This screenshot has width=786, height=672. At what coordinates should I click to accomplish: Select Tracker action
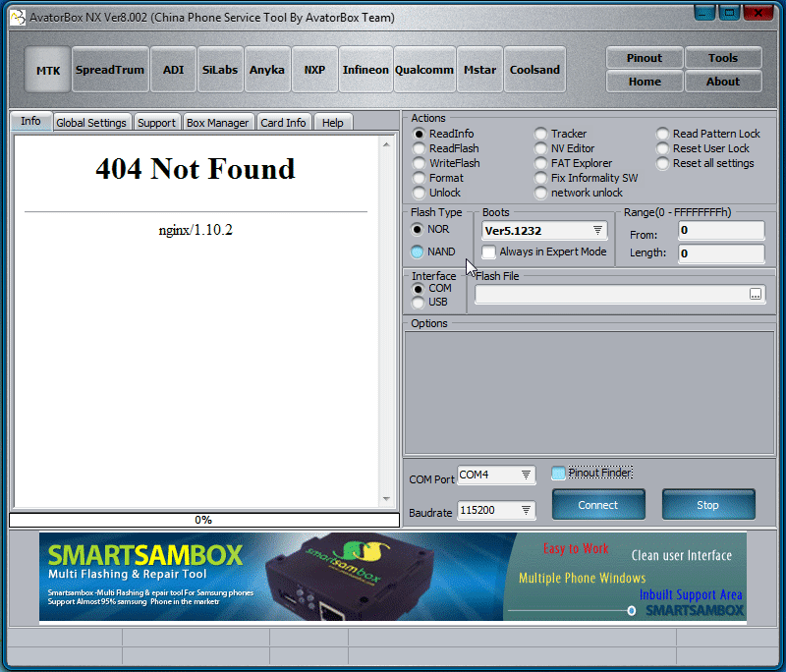540,134
